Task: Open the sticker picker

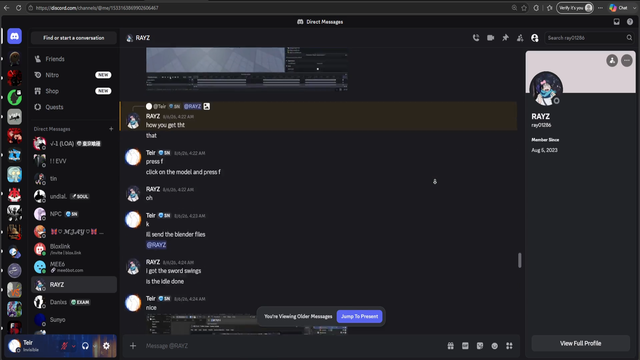Action: click(480, 346)
